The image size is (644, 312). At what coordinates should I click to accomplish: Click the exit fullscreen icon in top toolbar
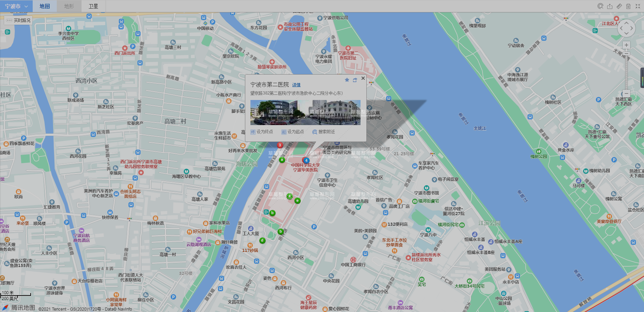(x=637, y=6)
